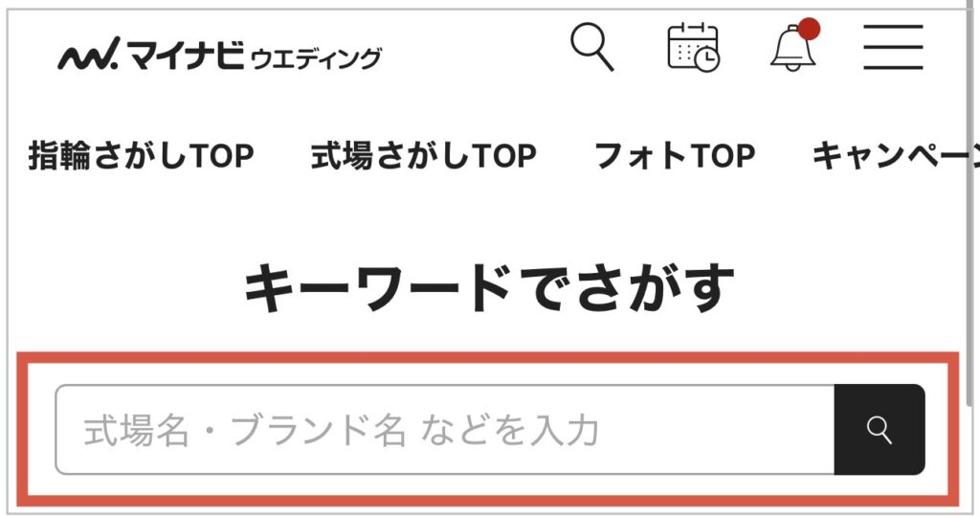View notifications via the bell icon
The height and width of the screenshot is (517, 980).
click(x=792, y=49)
